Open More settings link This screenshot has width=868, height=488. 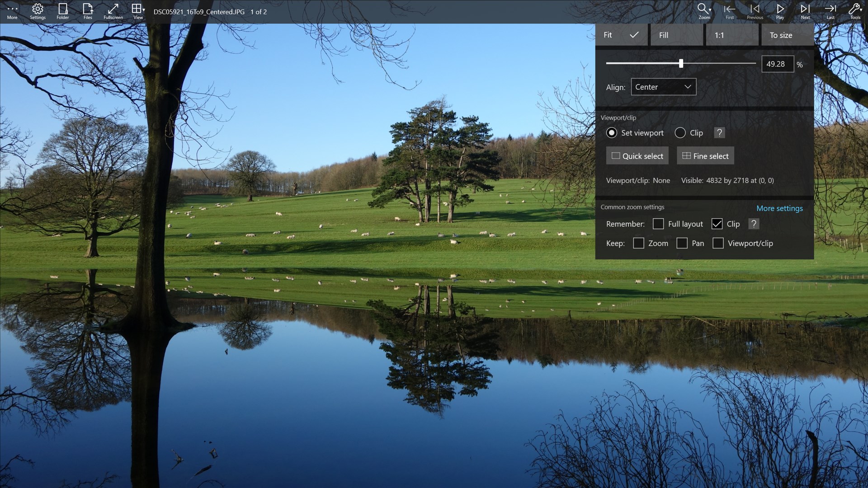click(779, 208)
